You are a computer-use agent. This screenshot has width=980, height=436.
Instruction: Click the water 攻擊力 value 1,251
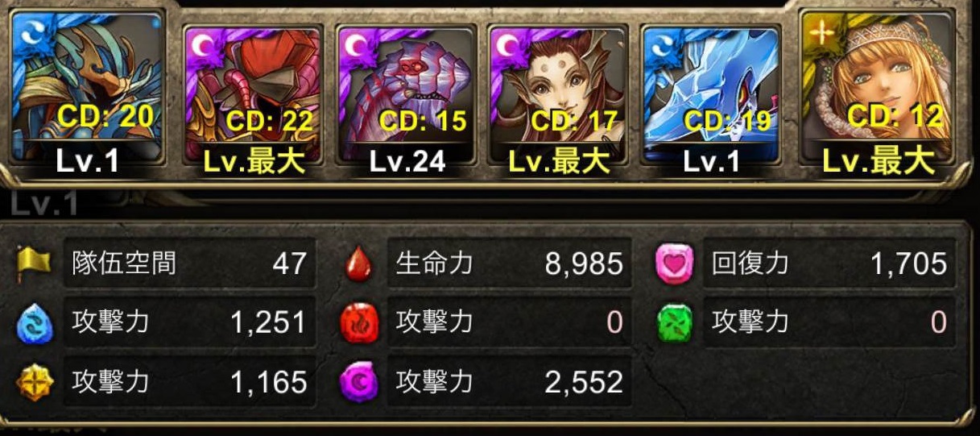pos(268,323)
